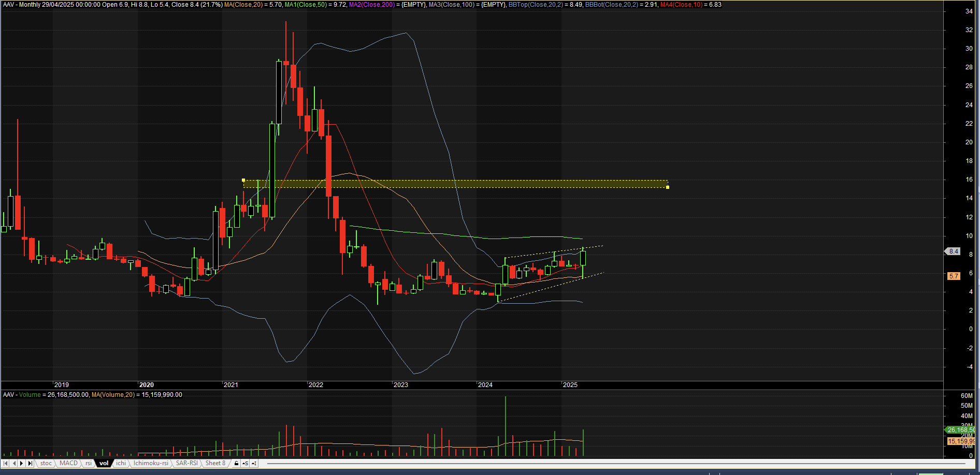Image resolution: width=980 pixels, height=475 pixels.
Task: Jump to the last sheet tab arrow
Action: coord(30,463)
